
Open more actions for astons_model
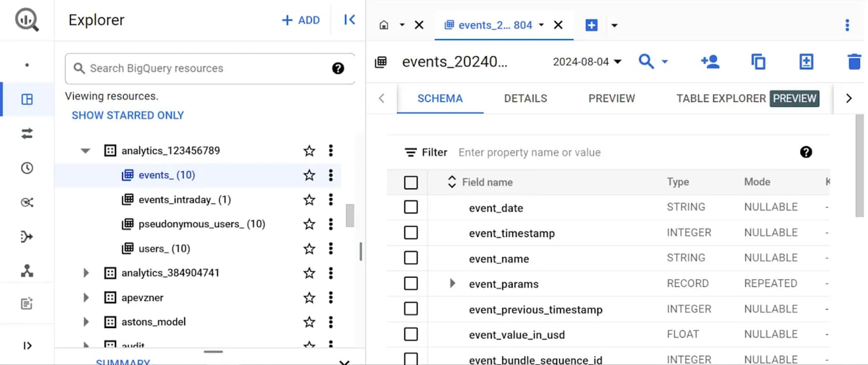pyautogui.click(x=331, y=322)
